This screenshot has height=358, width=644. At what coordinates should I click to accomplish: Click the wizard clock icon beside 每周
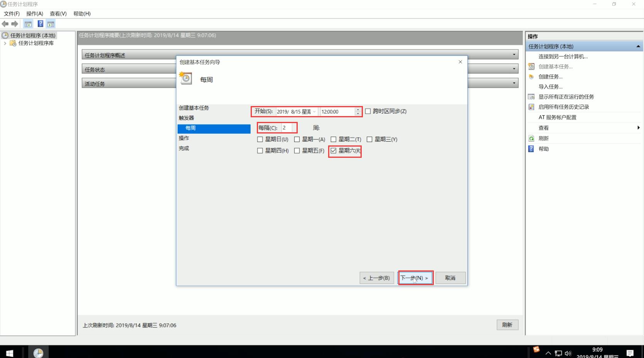(x=185, y=78)
